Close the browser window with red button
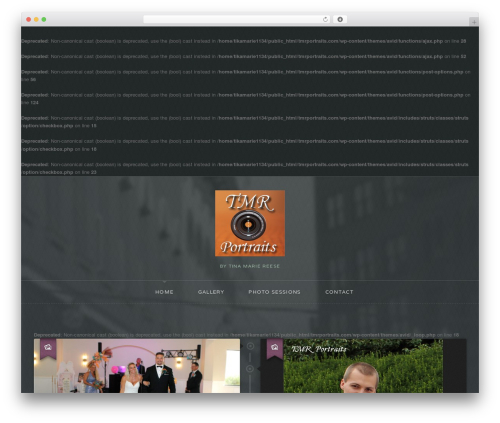This screenshot has height=423, width=500. click(29, 19)
